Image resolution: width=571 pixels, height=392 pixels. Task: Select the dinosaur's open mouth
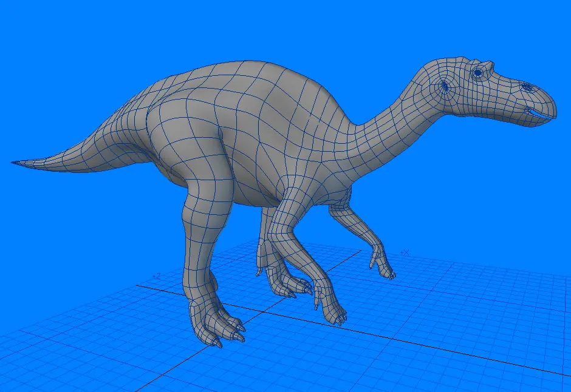pos(539,113)
